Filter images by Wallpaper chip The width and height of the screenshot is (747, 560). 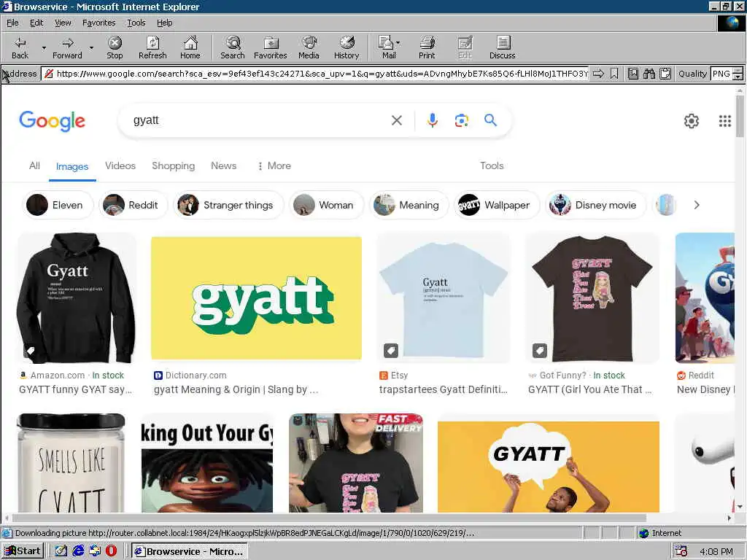(497, 205)
